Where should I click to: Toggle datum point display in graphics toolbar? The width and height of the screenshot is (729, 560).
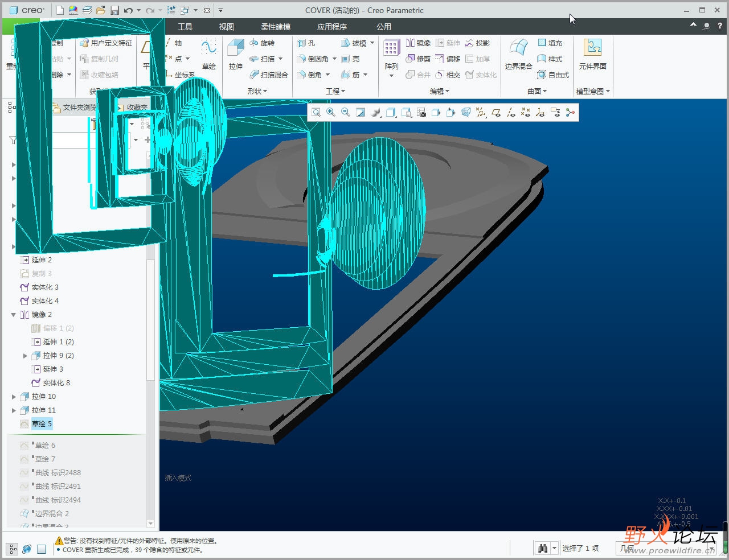[x=526, y=113]
